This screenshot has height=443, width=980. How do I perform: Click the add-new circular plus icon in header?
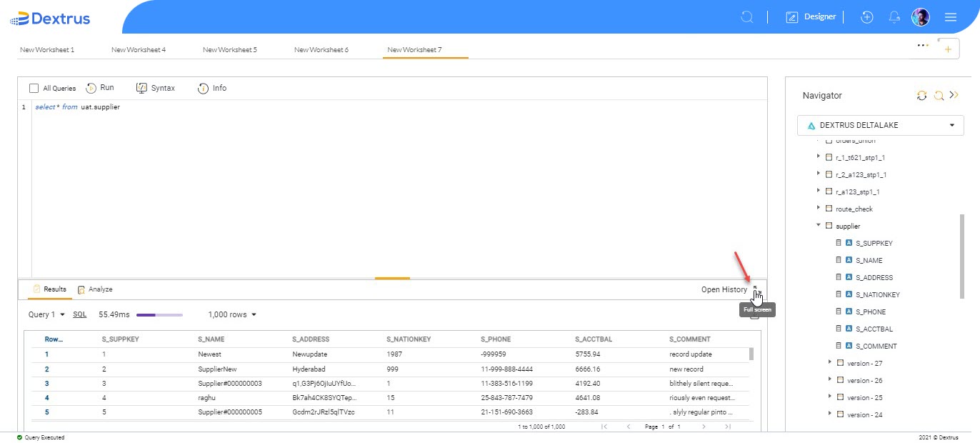tap(867, 17)
